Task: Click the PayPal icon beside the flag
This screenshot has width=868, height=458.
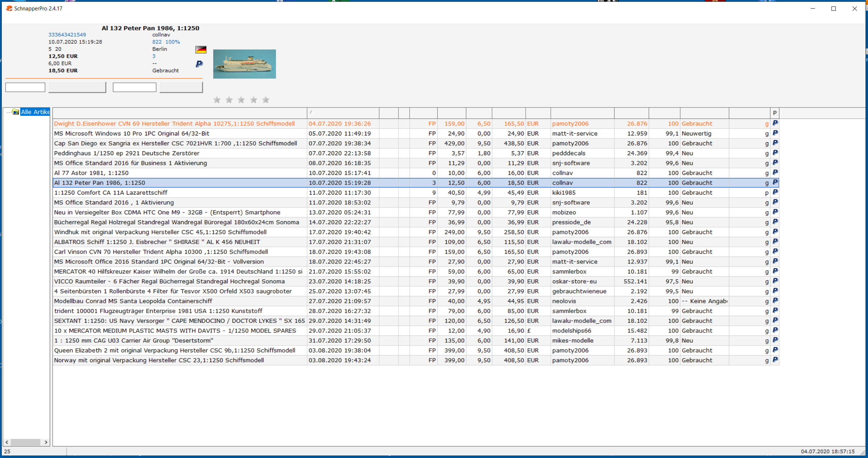Action: point(199,64)
